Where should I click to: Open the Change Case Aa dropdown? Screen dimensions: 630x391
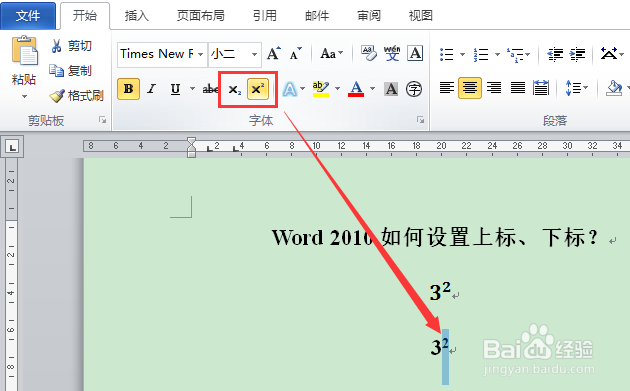coord(331,53)
